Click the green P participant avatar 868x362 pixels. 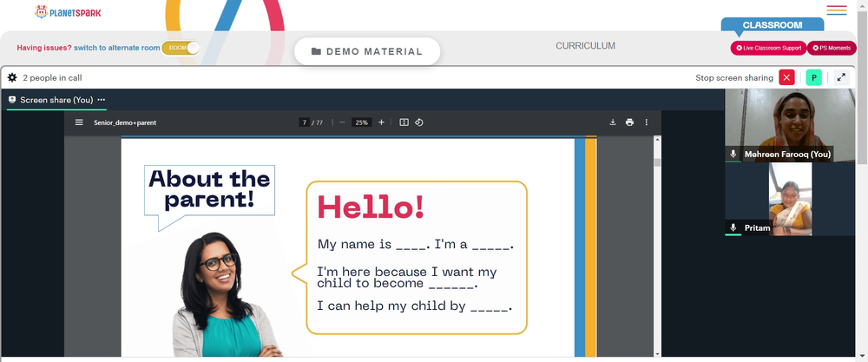(814, 77)
